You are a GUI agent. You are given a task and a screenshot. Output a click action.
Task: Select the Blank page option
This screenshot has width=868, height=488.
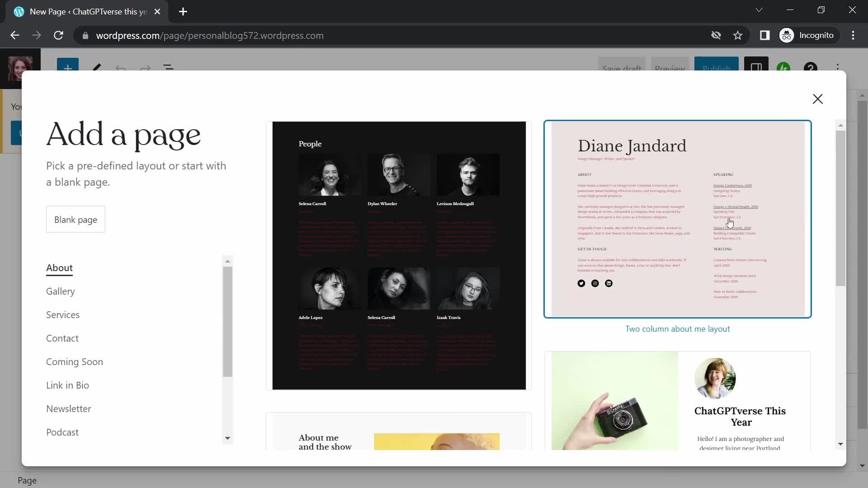tap(75, 219)
